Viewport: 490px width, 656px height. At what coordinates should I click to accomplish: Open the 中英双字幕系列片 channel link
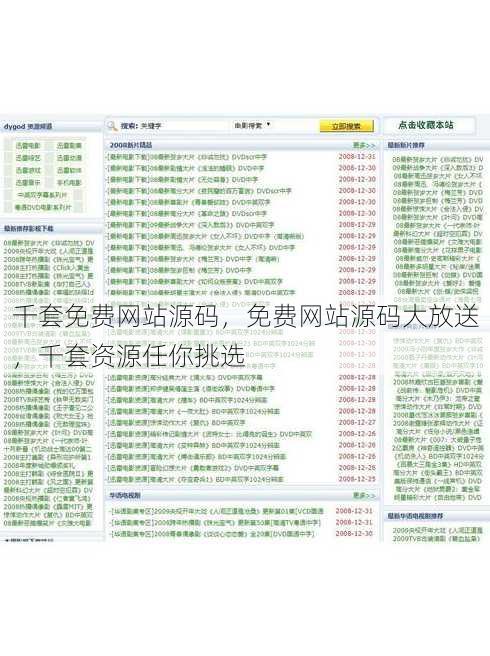pyautogui.click(x=42, y=195)
